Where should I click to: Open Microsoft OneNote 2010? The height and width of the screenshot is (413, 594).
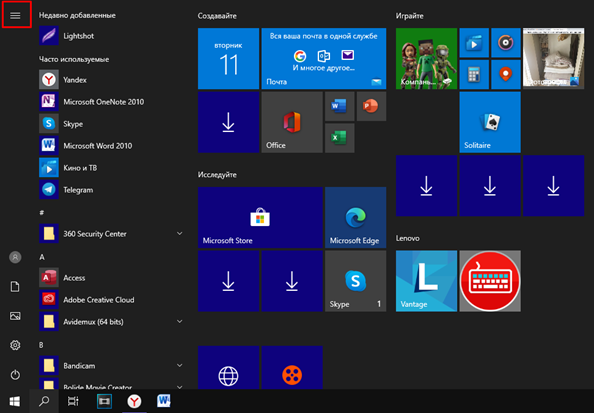tap(111, 102)
